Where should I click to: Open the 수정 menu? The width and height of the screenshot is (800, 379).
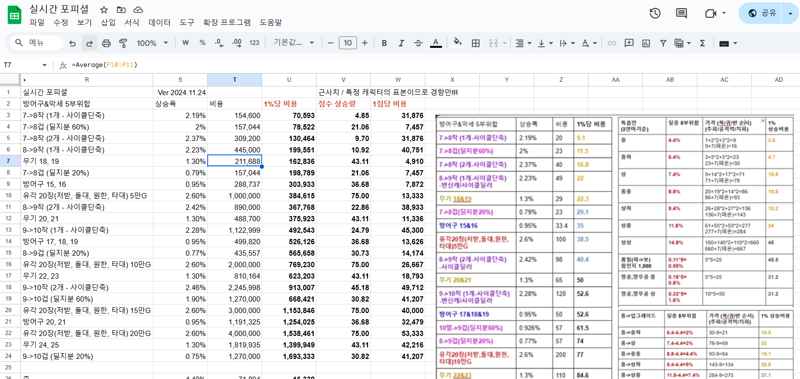(x=61, y=22)
